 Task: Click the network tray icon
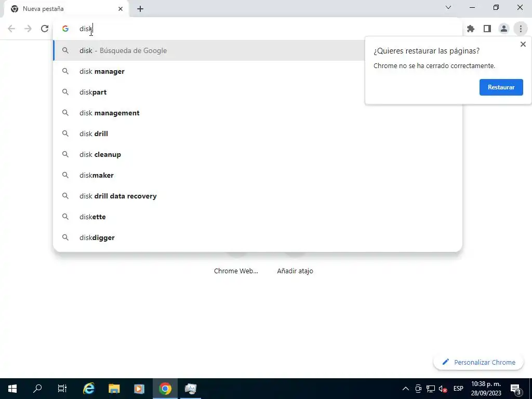pos(431,389)
